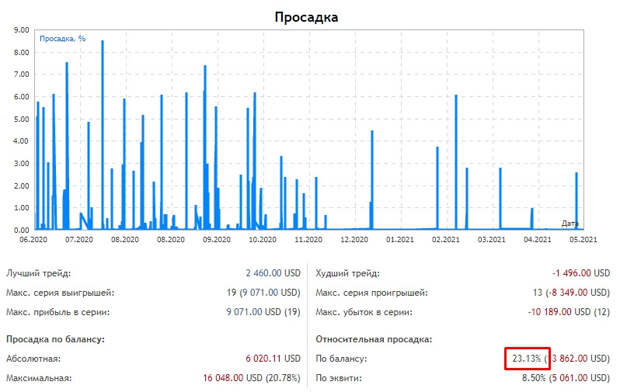Click the label Макс. серия выигрышей
The width and height of the screenshot is (620, 392).
60,293
